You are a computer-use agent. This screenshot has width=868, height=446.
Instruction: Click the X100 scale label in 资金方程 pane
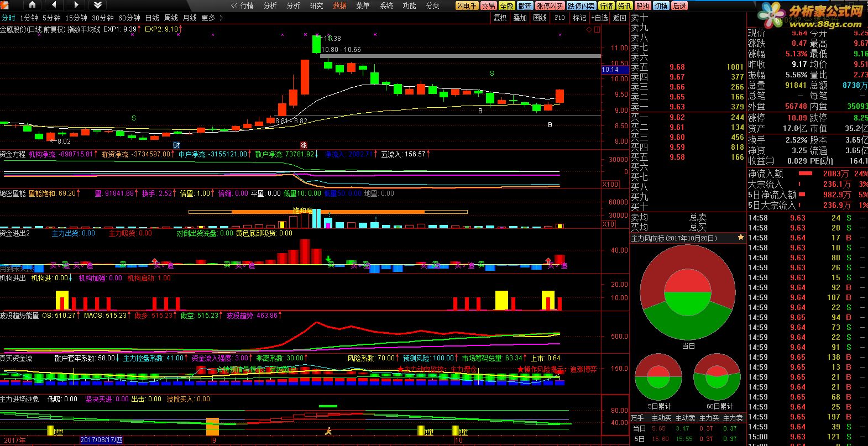click(x=610, y=185)
